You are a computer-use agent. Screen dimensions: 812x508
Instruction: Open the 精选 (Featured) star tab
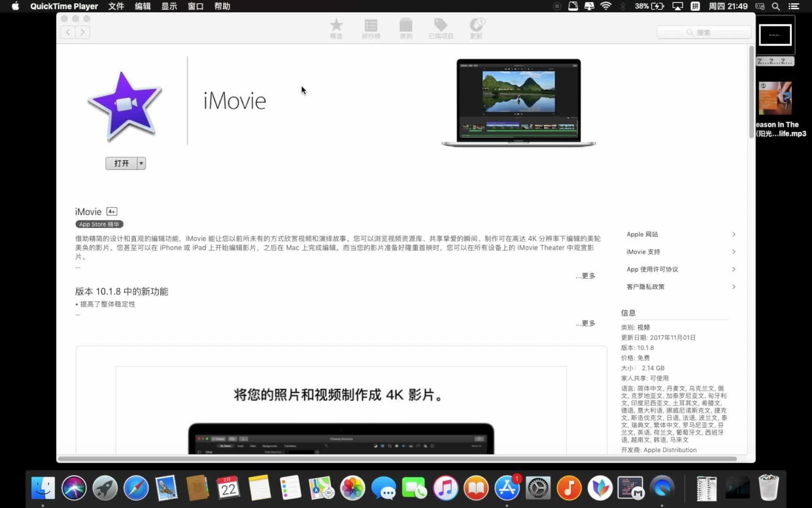pos(336,28)
